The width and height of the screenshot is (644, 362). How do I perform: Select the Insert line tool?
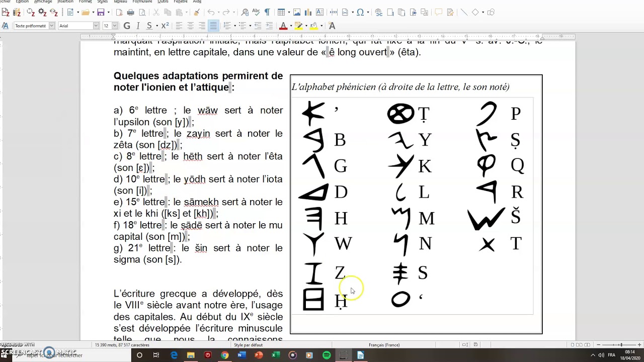[x=464, y=12]
